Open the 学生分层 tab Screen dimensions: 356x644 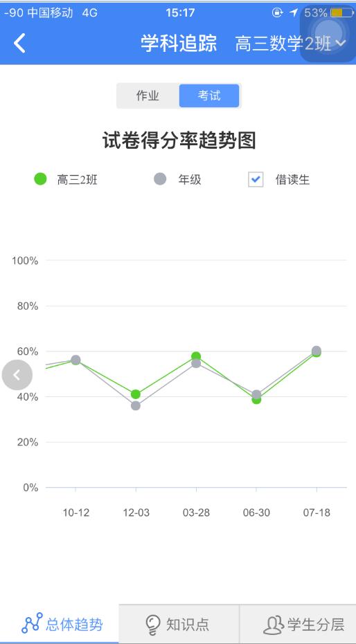pyautogui.click(x=298, y=624)
